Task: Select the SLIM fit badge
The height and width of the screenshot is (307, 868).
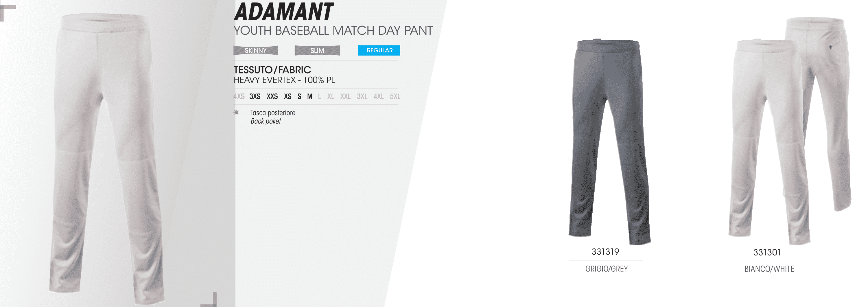Action: 317,51
